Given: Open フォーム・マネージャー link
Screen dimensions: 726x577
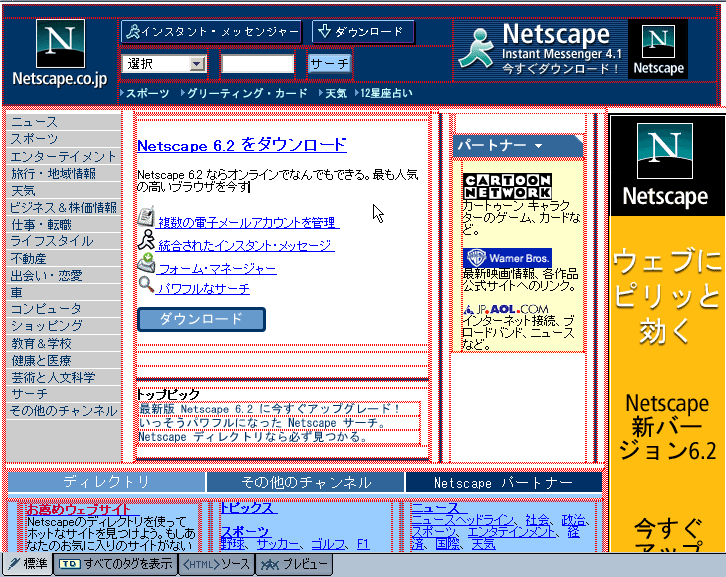Looking at the screenshot, I should click(217, 269).
